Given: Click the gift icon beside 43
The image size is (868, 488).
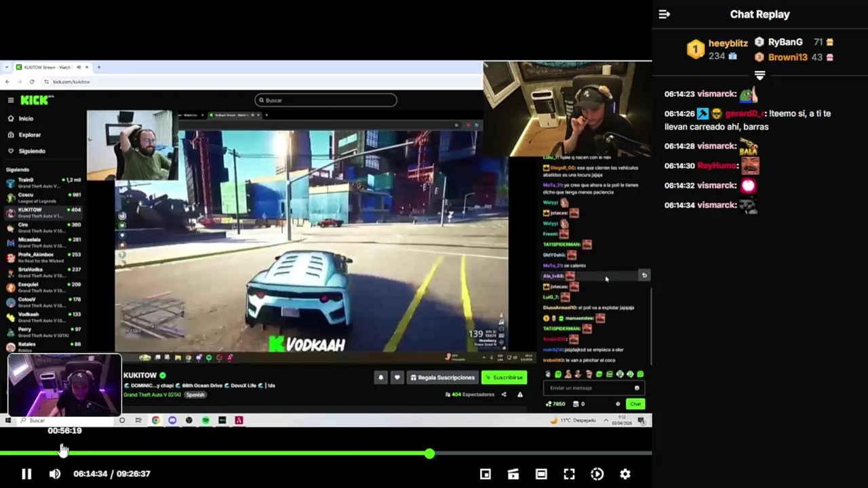Looking at the screenshot, I should pos(829,57).
